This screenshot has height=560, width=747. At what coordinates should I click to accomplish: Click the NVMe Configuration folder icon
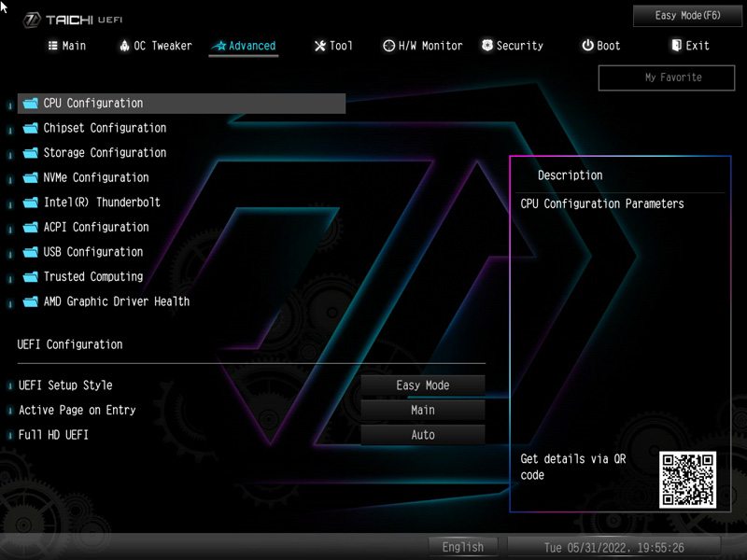click(x=31, y=177)
